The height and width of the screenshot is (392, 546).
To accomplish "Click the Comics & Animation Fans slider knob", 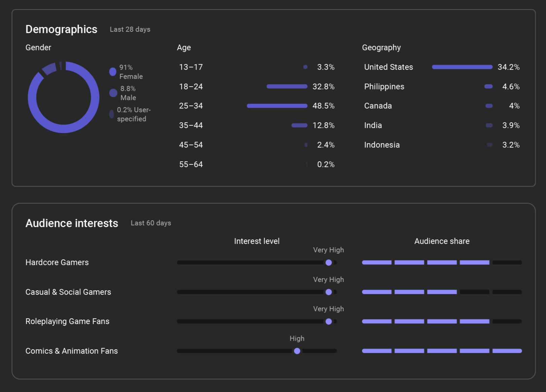I will point(297,351).
